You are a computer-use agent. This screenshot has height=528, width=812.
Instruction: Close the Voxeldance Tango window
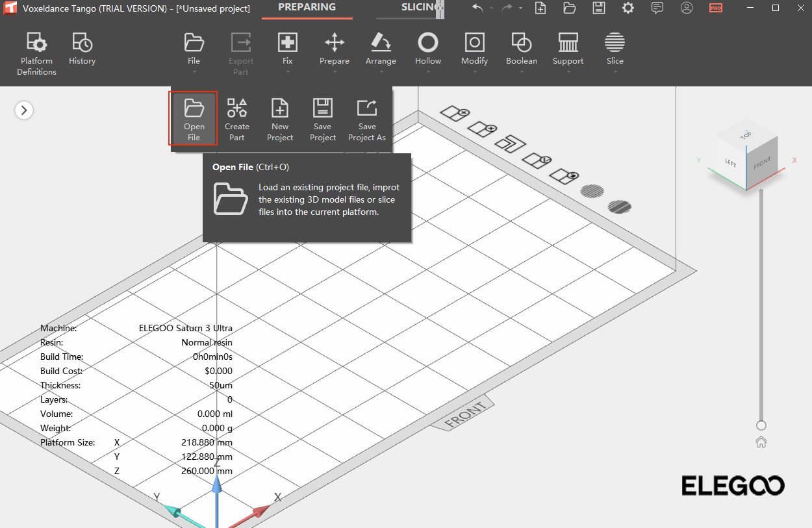[x=801, y=8]
